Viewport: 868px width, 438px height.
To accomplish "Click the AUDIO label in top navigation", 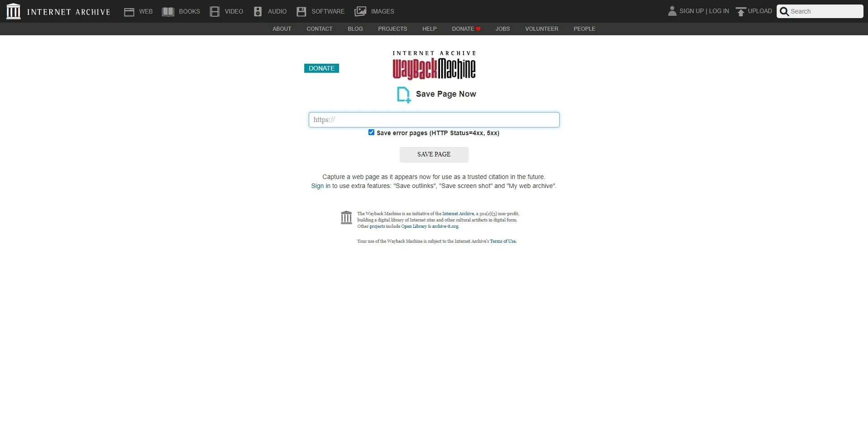I will 277,11.
